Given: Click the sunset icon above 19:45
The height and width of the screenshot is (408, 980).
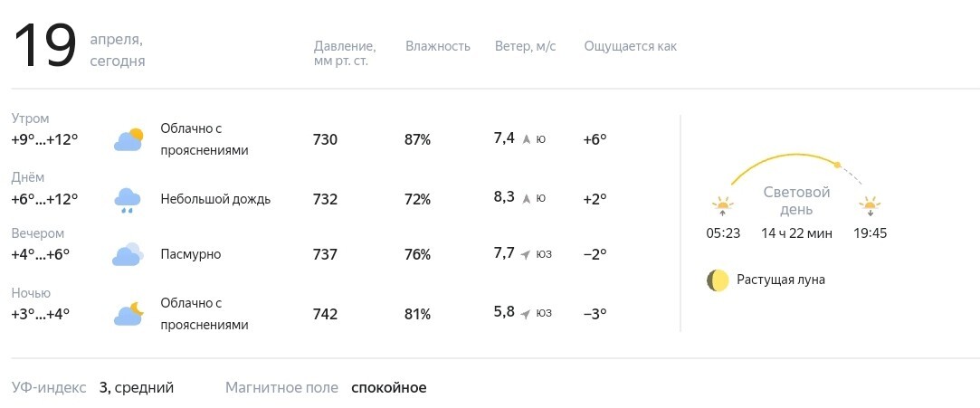Looking at the screenshot, I should point(870,206).
